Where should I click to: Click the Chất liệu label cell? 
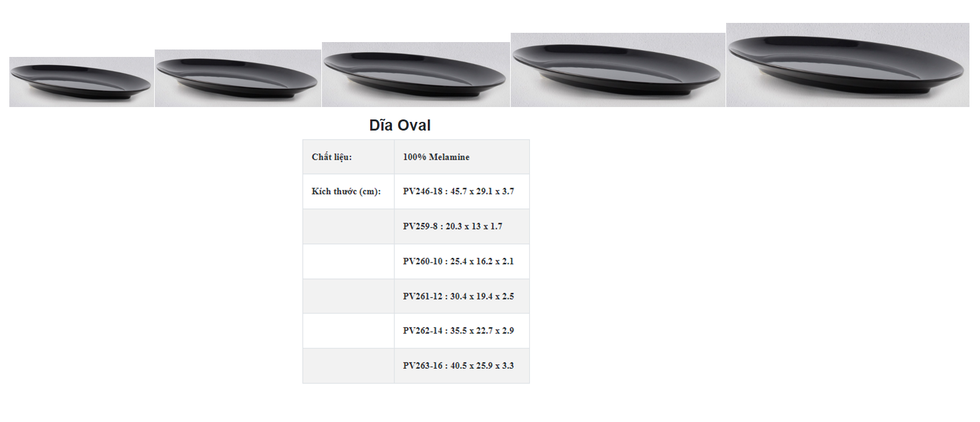[x=349, y=157]
